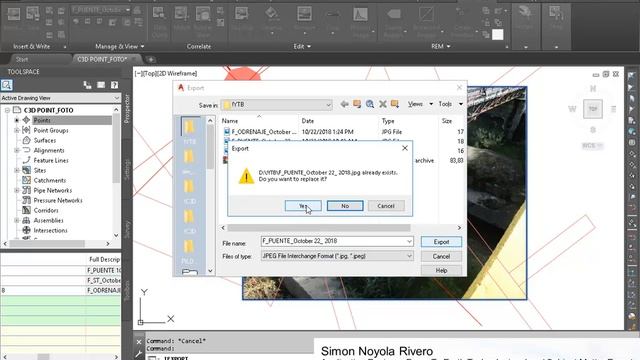
Task: Close the replace confirmation dialog
Action: click(404, 148)
